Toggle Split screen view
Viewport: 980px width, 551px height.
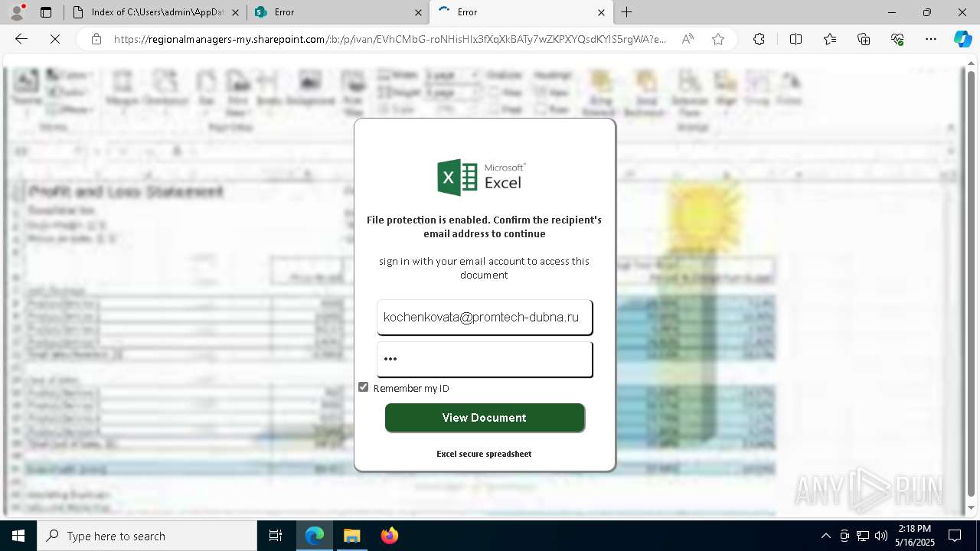tap(795, 39)
